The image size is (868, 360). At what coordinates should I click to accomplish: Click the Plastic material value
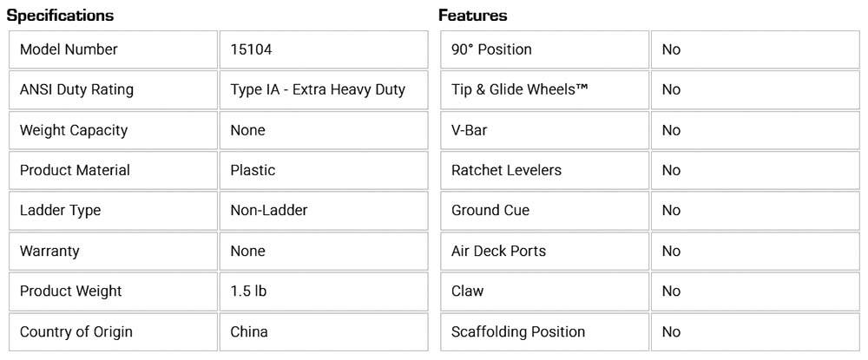point(253,170)
